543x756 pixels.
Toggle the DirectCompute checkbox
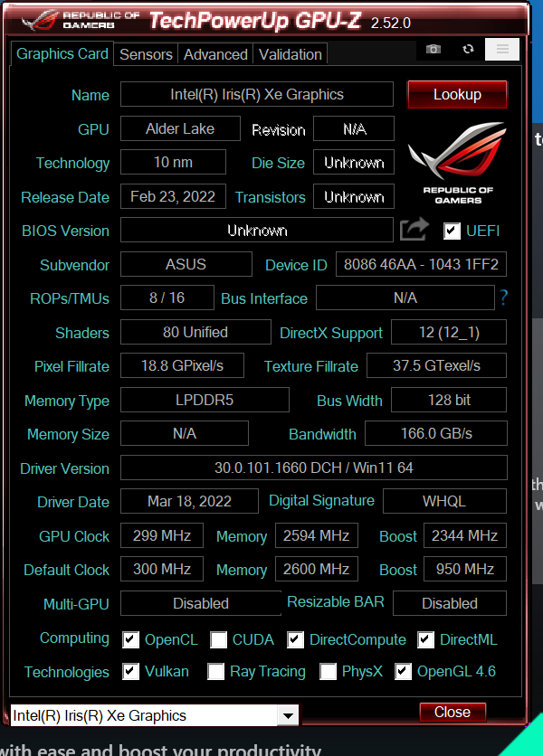pyautogui.click(x=295, y=640)
